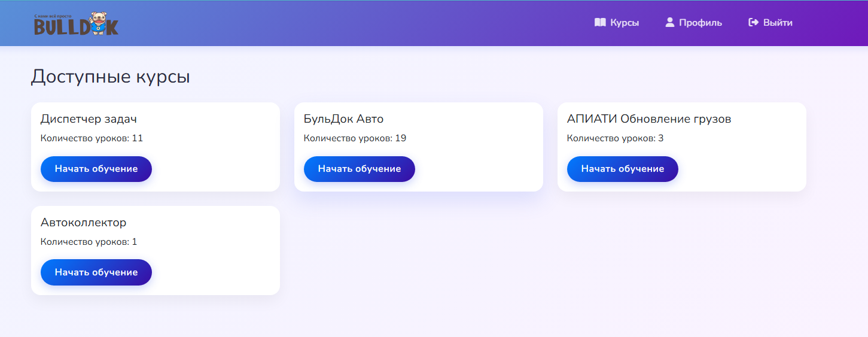Click the sign-out icon beside Выйти
Screen dimensions: 868x337
point(754,23)
